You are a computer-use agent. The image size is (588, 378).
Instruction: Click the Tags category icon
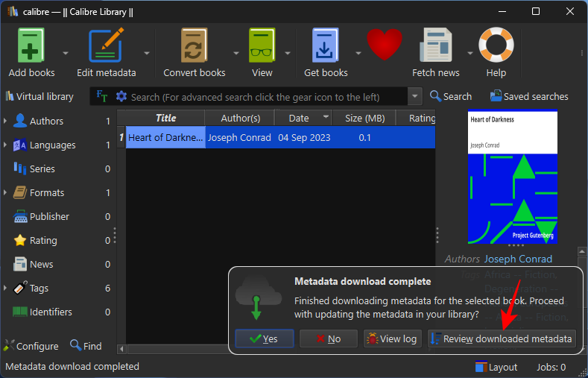[20, 288]
